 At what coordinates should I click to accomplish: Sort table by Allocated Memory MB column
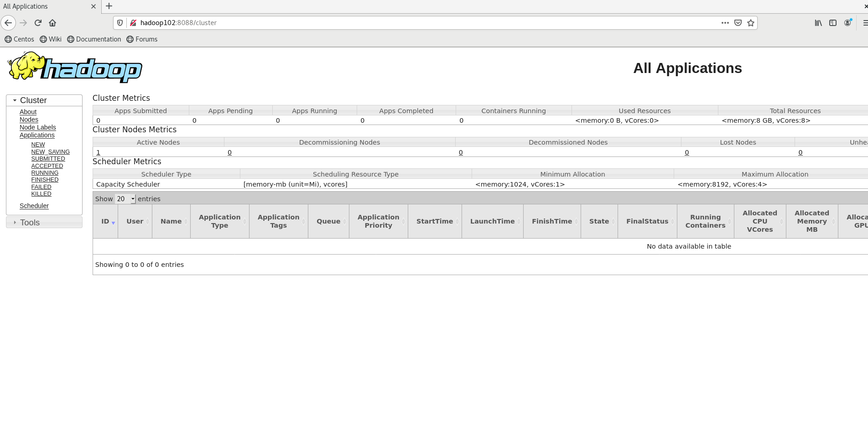coord(812,221)
